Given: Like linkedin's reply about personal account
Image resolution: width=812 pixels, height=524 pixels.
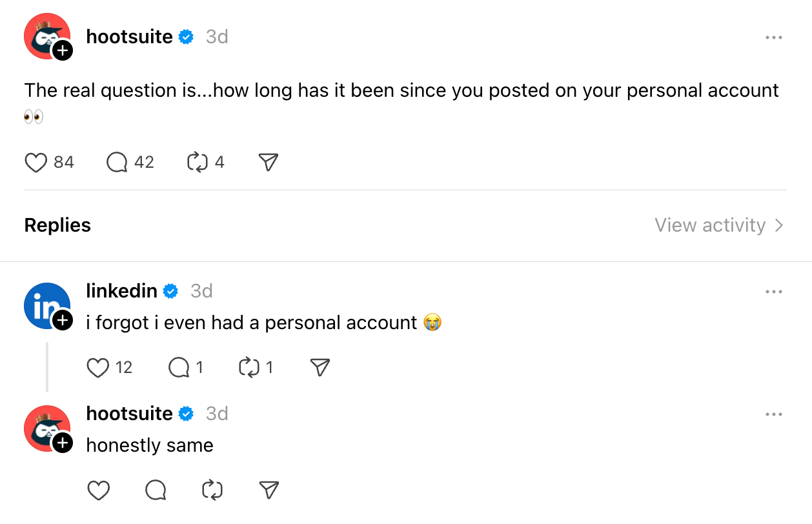Looking at the screenshot, I should pyautogui.click(x=97, y=368).
